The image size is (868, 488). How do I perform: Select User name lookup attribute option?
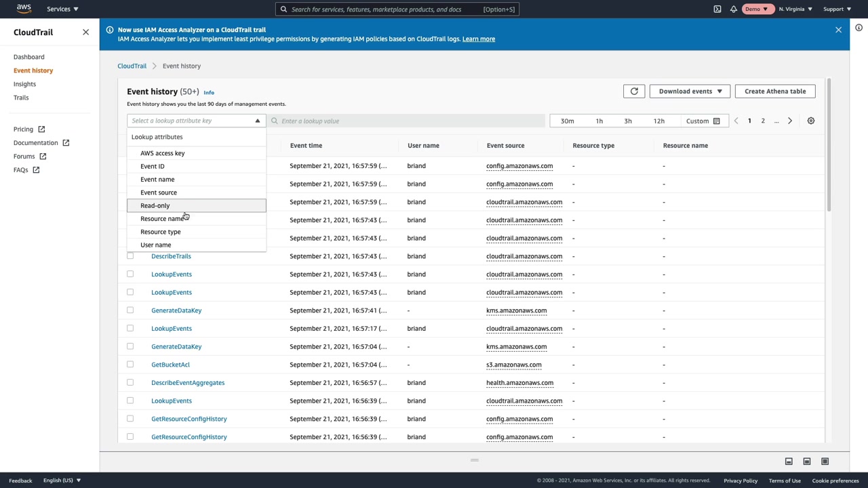pos(156,245)
